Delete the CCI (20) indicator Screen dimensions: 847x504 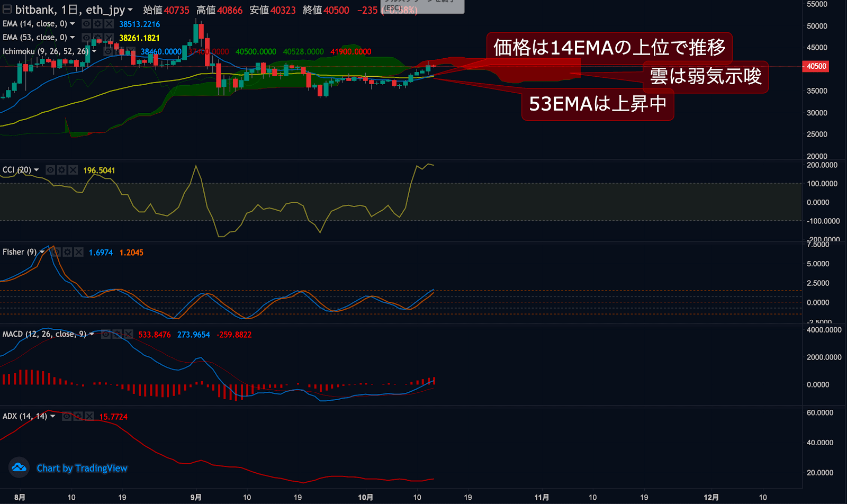coord(73,170)
